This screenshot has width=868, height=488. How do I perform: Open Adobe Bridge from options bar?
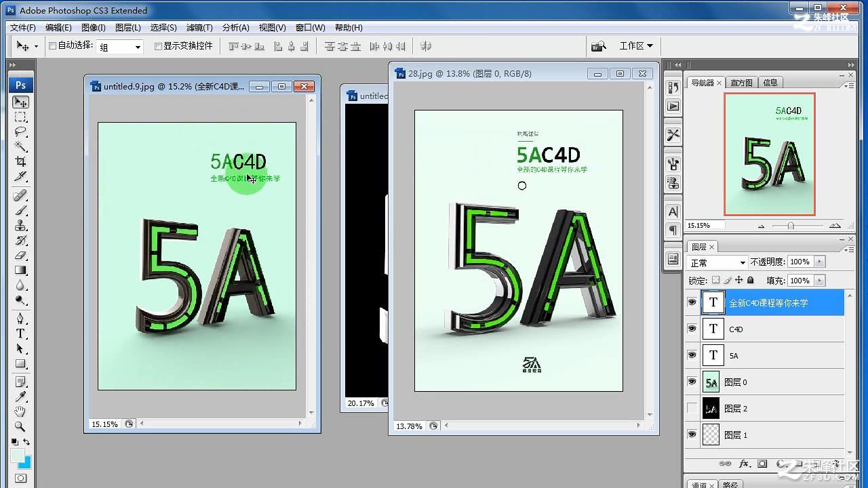click(598, 46)
